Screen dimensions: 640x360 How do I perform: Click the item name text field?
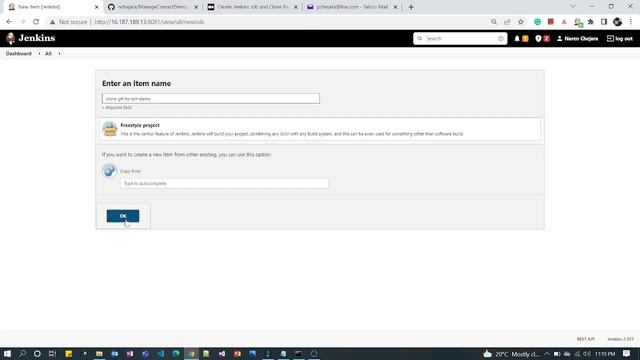(211, 98)
